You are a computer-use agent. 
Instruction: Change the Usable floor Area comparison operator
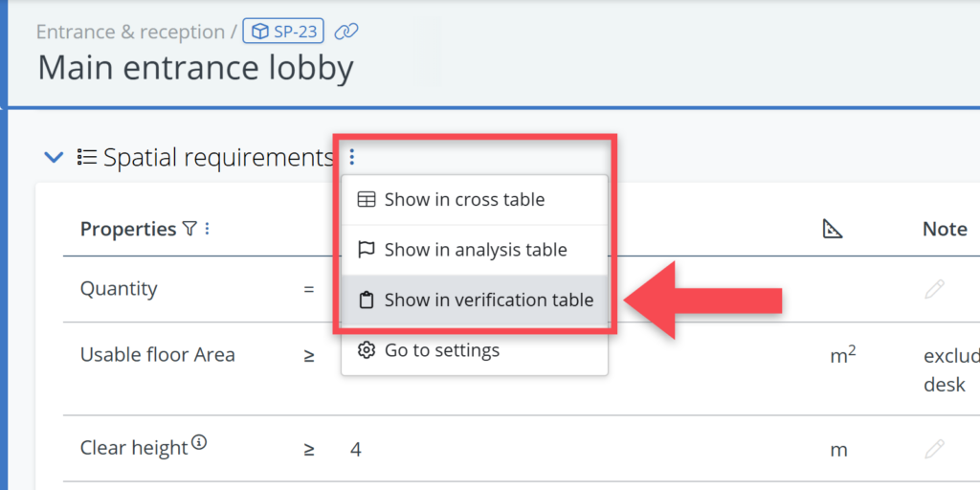(x=309, y=355)
